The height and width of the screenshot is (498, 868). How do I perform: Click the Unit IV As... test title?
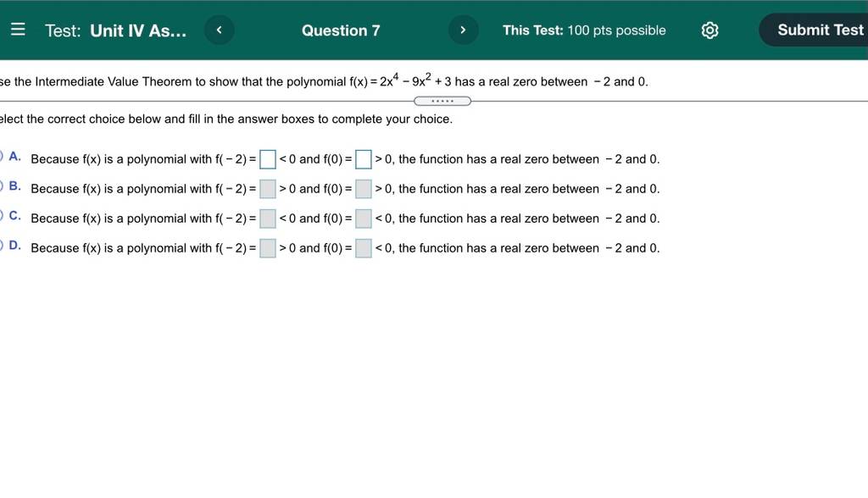[138, 30]
